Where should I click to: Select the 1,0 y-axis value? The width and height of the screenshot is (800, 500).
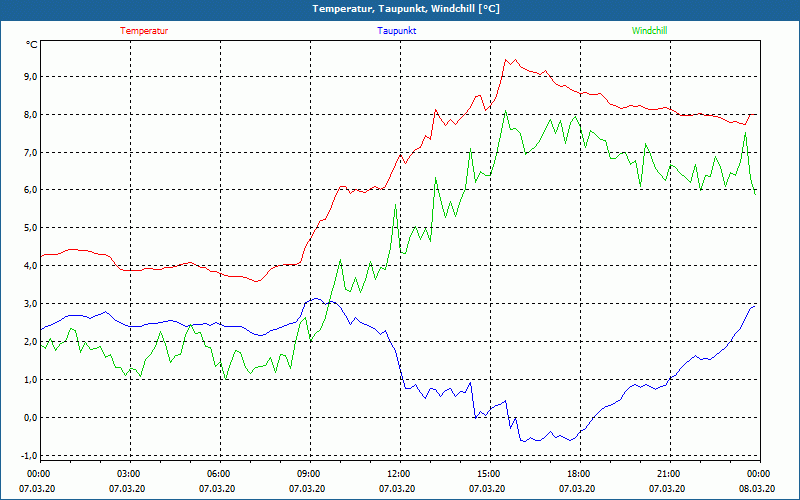(x=31, y=380)
